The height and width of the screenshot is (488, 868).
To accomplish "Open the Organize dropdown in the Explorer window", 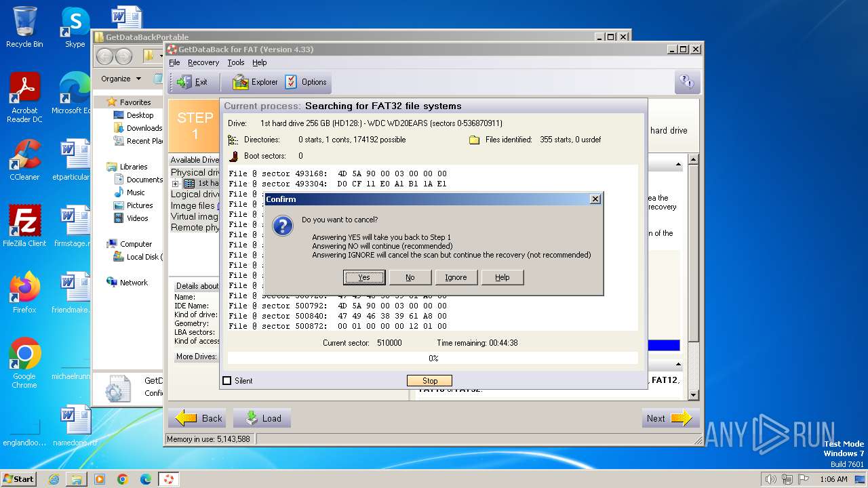I will (x=121, y=79).
